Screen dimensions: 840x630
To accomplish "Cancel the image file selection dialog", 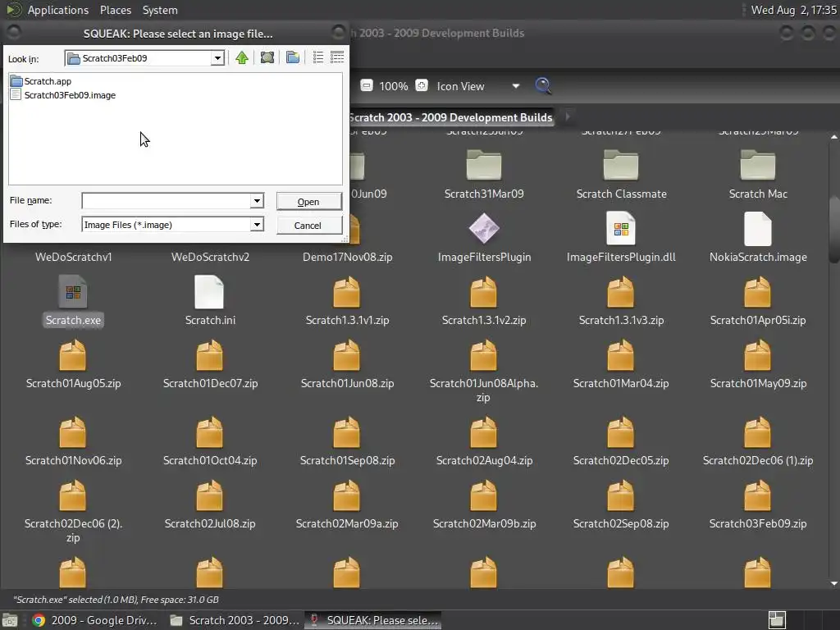I will coord(308,226).
